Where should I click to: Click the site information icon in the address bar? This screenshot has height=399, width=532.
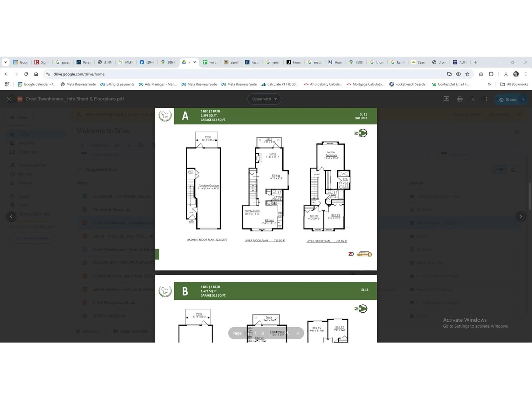pos(48,74)
